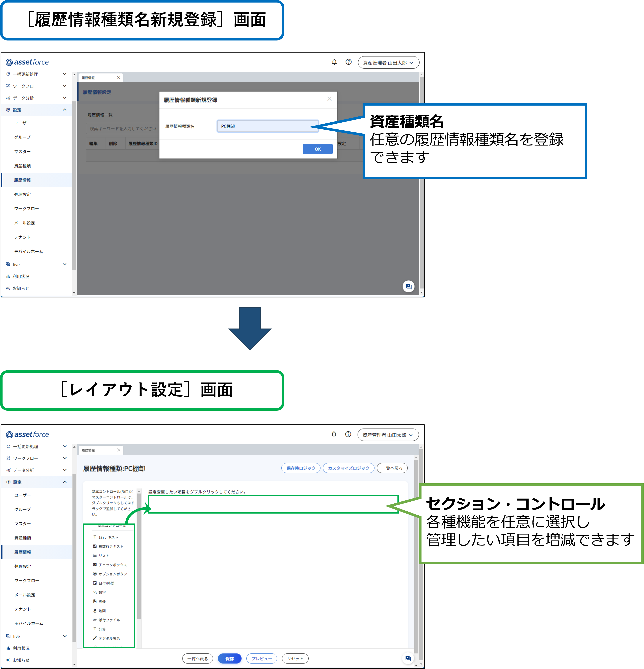Choose the チェックボックス control icon

pyautogui.click(x=95, y=565)
